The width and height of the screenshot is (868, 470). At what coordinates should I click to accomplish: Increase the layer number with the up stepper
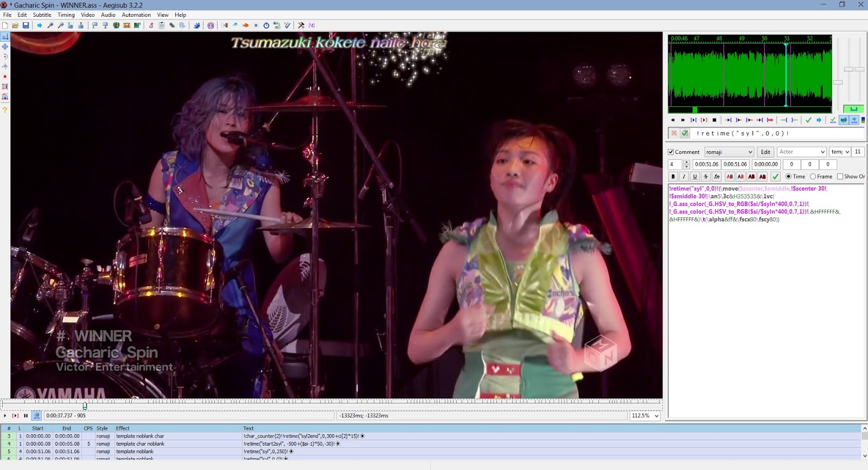tap(686, 162)
